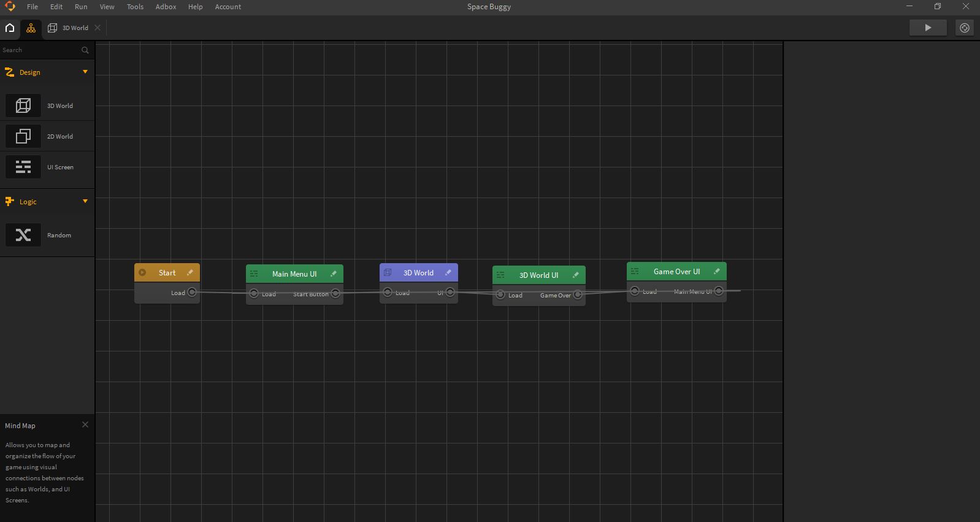This screenshot has height=522, width=980.
Task: Open the help circle icon top right
Action: pos(964,28)
